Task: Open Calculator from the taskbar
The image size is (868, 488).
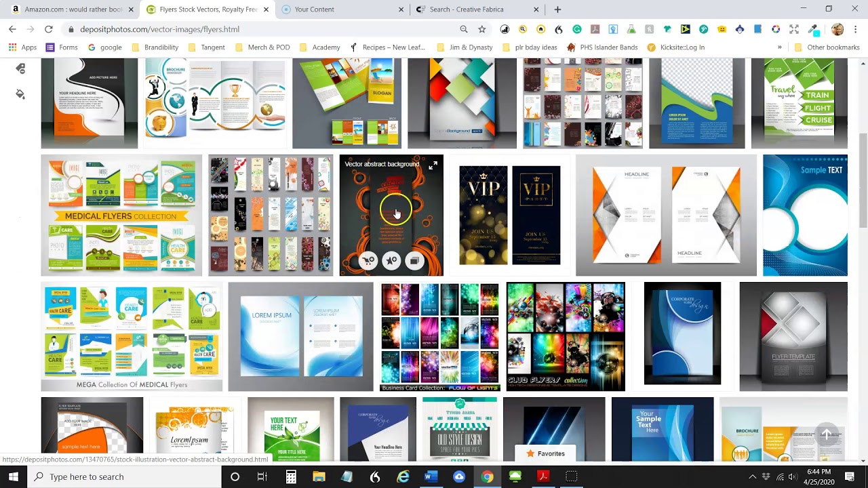Action: tap(291, 476)
